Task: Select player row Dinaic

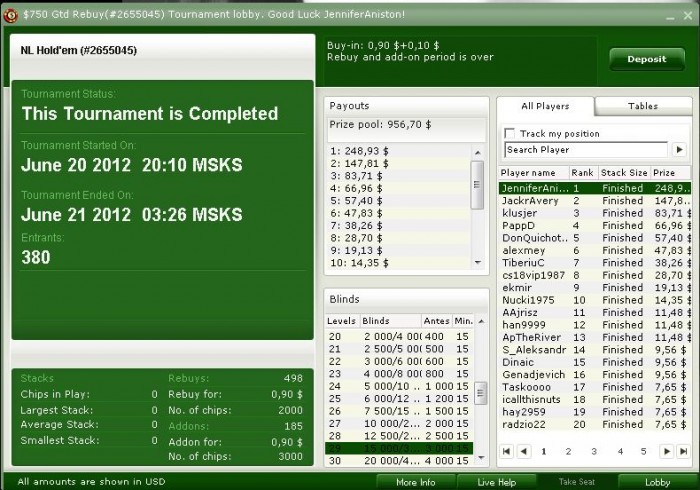Action: click(x=595, y=362)
